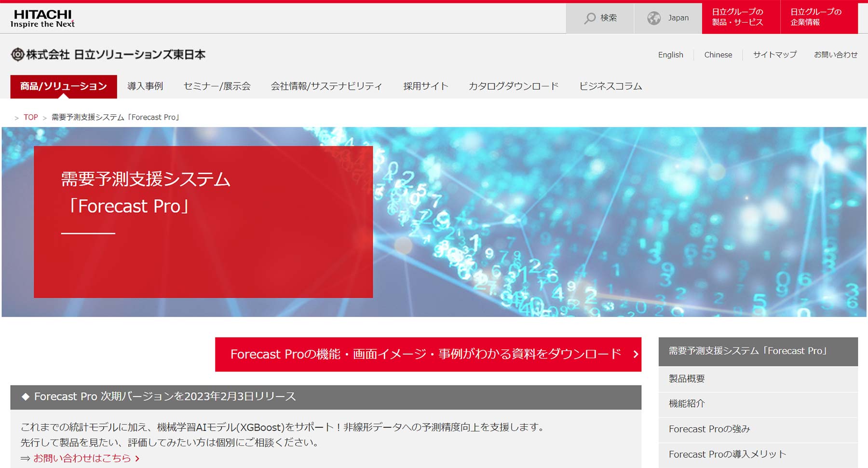Click the Hitachi Inspire the Next logo
This screenshot has height=468, width=868.
pyautogui.click(x=42, y=18)
